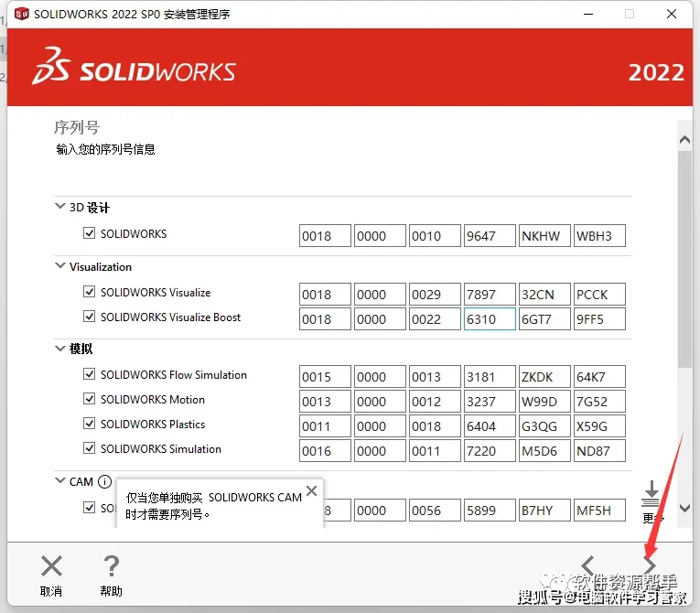This screenshot has width=700, height=613.
Task: Go back with the left arrow
Action: 587,565
